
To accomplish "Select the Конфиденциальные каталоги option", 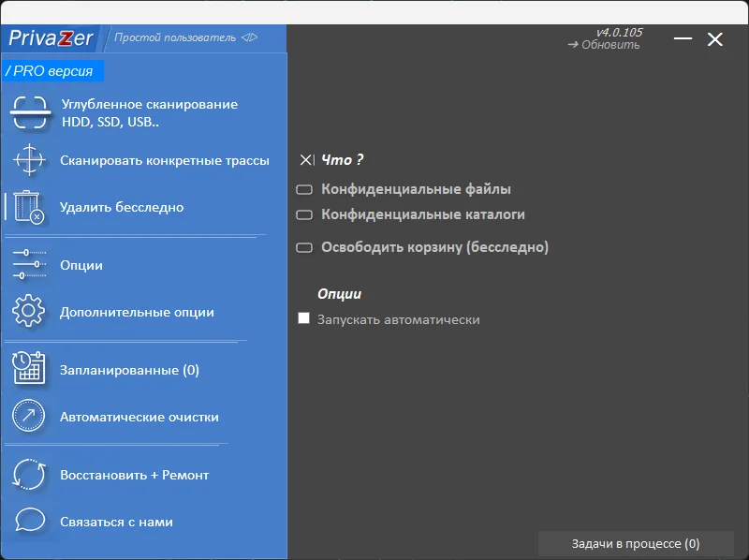I will (304, 215).
